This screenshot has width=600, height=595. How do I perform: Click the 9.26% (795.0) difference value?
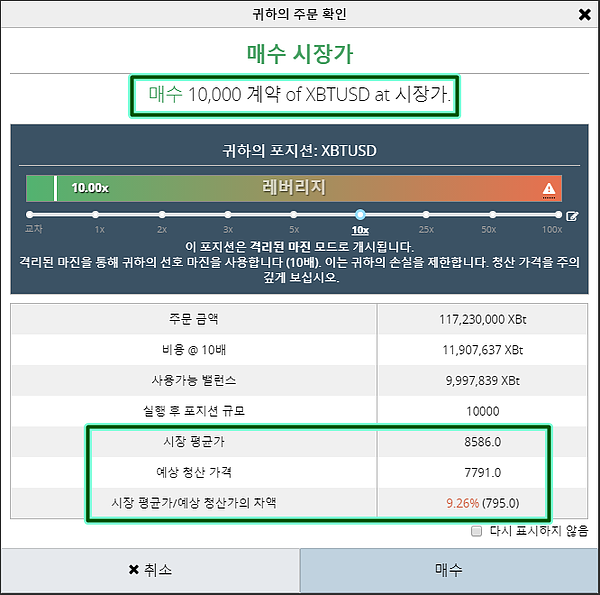tap(483, 503)
